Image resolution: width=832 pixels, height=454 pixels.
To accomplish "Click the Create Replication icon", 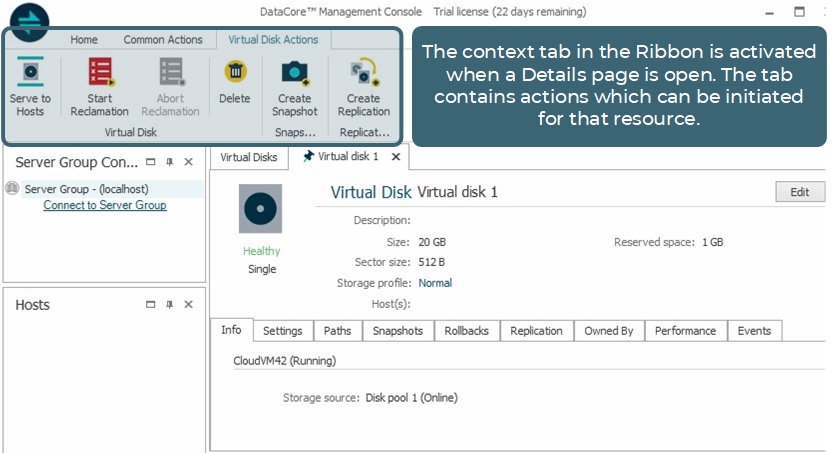I will coord(363,74).
